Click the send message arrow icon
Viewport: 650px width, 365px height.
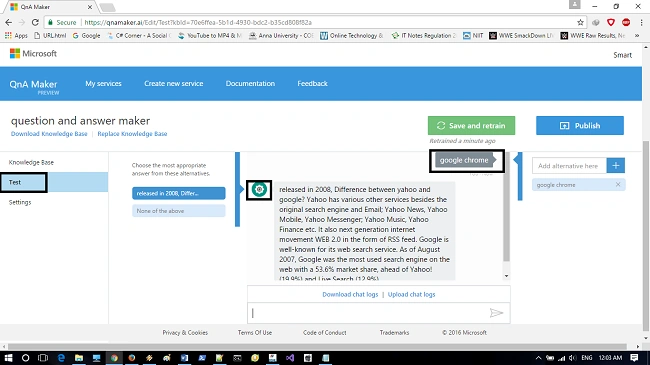496,313
